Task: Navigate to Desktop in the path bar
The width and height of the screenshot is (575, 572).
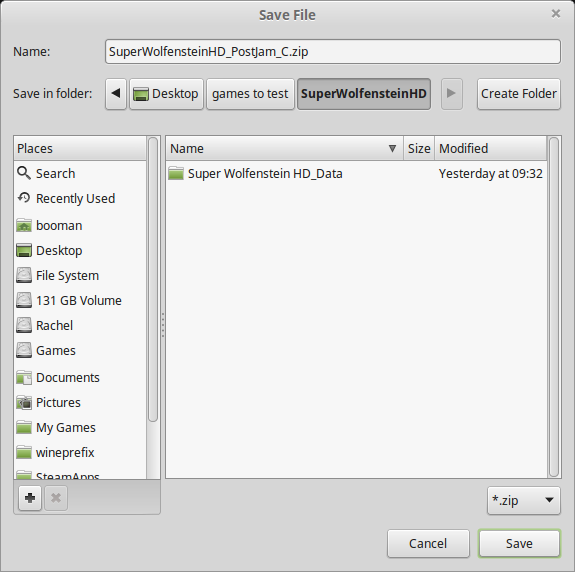Action: (166, 94)
